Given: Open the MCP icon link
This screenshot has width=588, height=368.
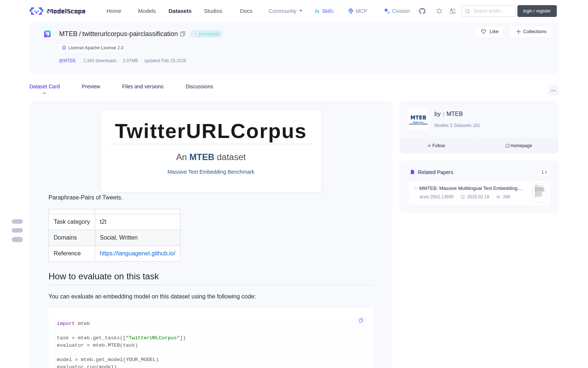Looking at the screenshot, I should (x=357, y=11).
